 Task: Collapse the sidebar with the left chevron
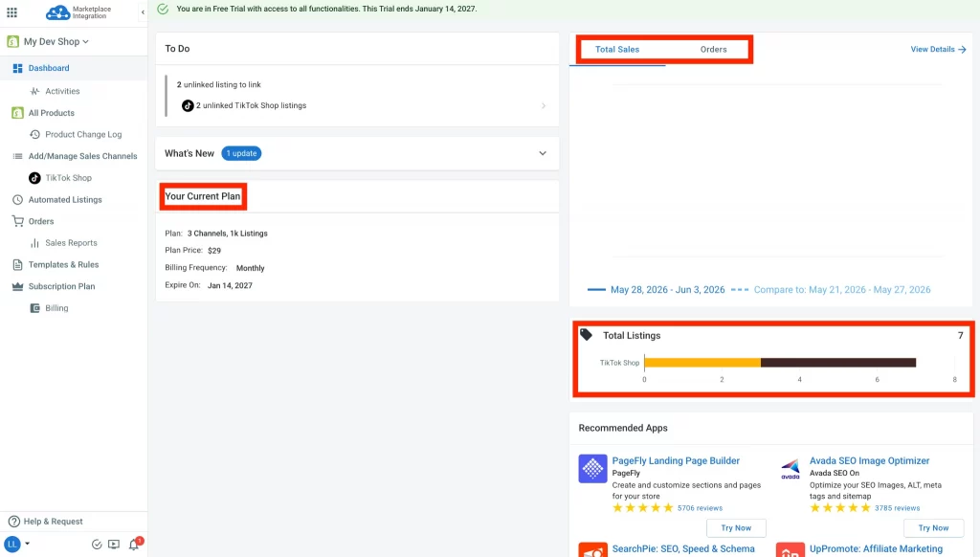(x=143, y=11)
